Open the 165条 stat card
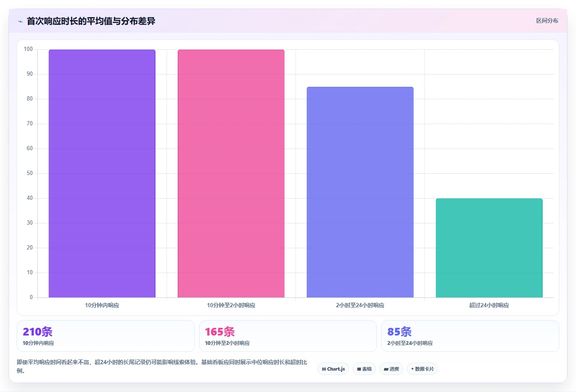The height and width of the screenshot is (392, 576). (288, 336)
